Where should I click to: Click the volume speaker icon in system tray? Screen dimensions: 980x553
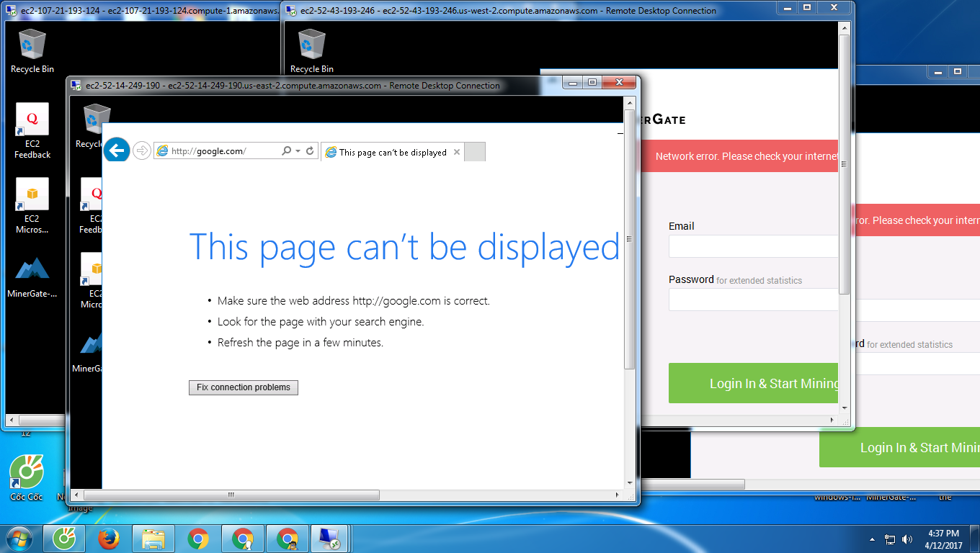coord(906,539)
